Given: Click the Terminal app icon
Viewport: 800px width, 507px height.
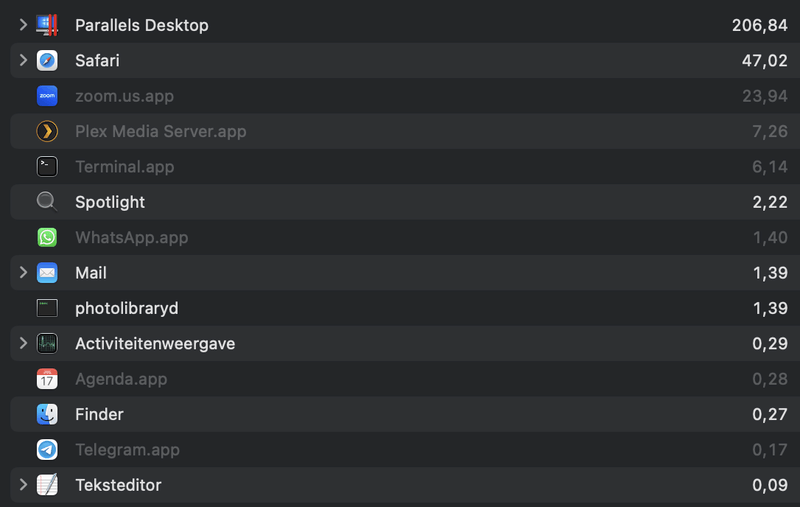Looking at the screenshot, I should coord(47,167).
